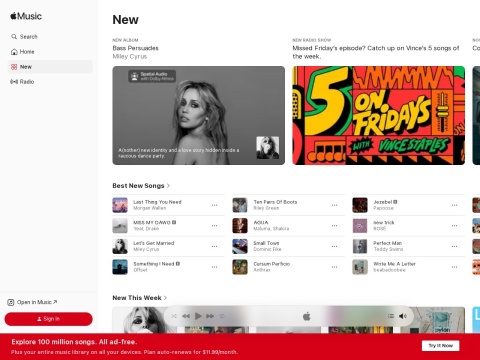This screenshot has height=360, width=480.
Task: Open more options for AGUA
Action: (334, 226)
